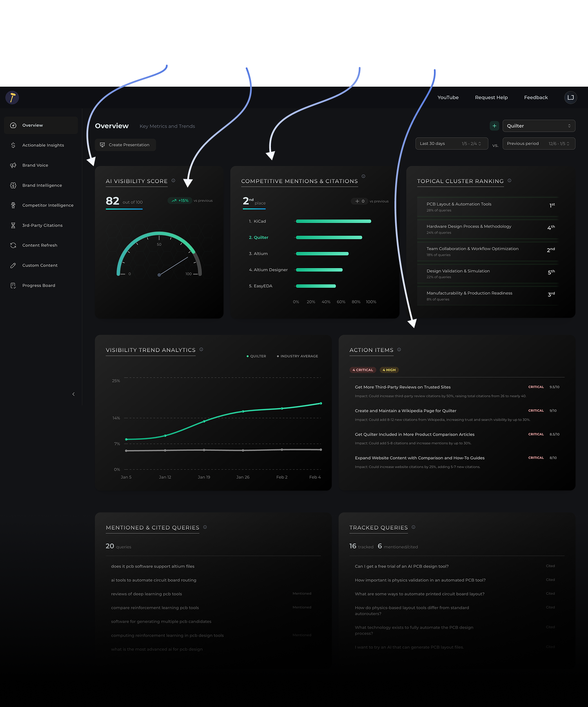
Task: Click the Create Presentation button
Action: tap(125, 145)
